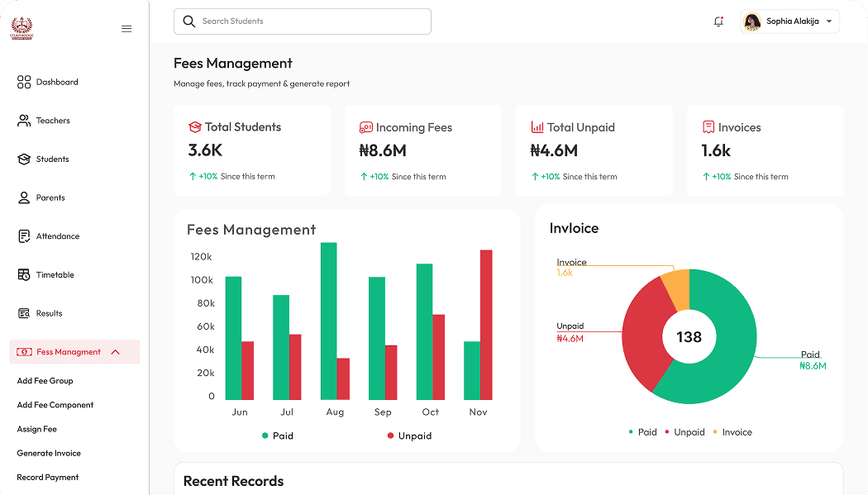This screenshot has height=495, width=868.
Task: Collapse the Fess Managment submenu chevron
Action: (116, 351)
